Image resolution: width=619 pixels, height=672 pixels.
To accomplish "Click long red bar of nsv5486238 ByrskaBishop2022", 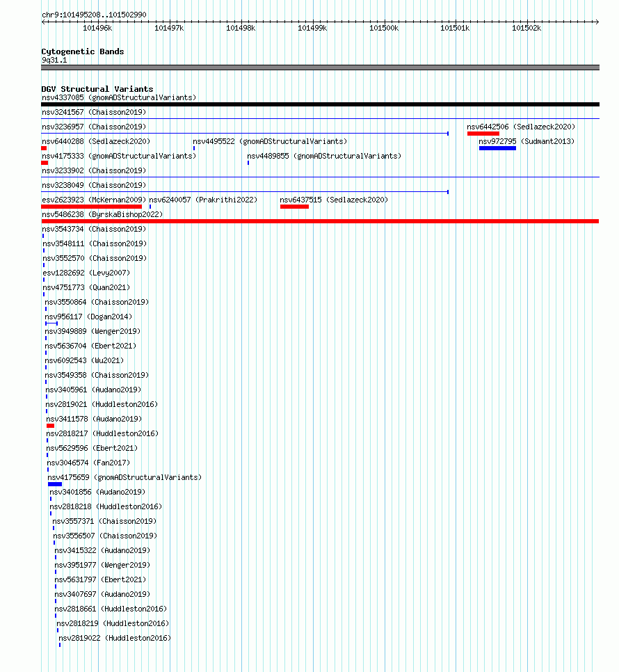I will (x=320, y=221).
